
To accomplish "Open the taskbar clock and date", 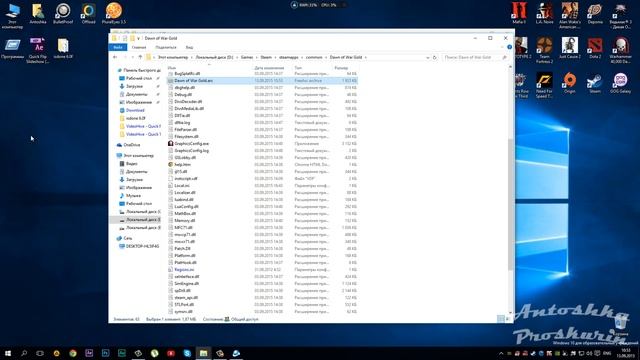I will click(626, 353).
